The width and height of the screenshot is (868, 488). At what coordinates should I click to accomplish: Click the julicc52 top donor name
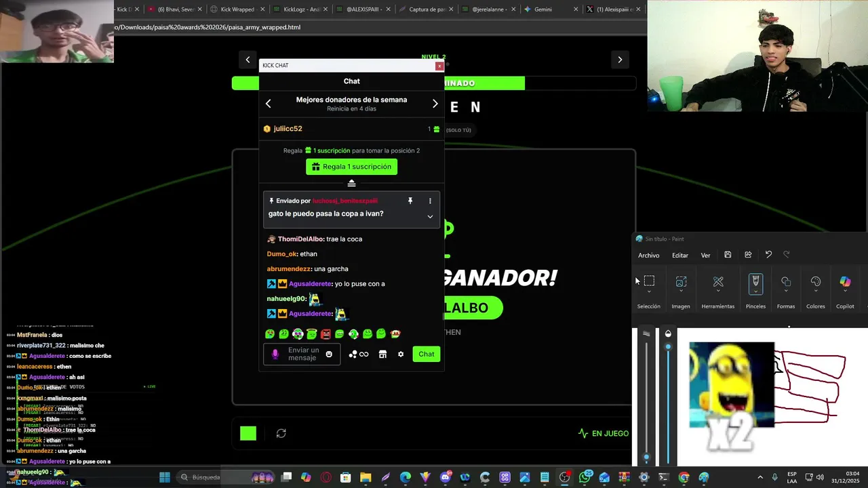[288, 129]
